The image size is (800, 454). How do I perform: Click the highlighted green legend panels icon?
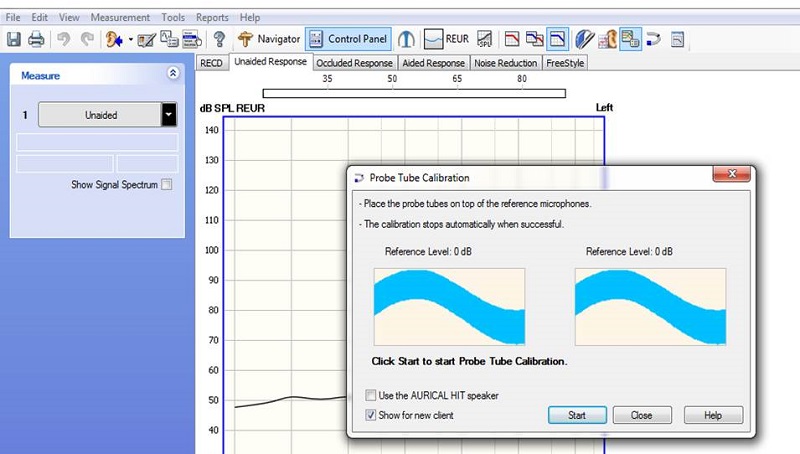coord(630,39)
